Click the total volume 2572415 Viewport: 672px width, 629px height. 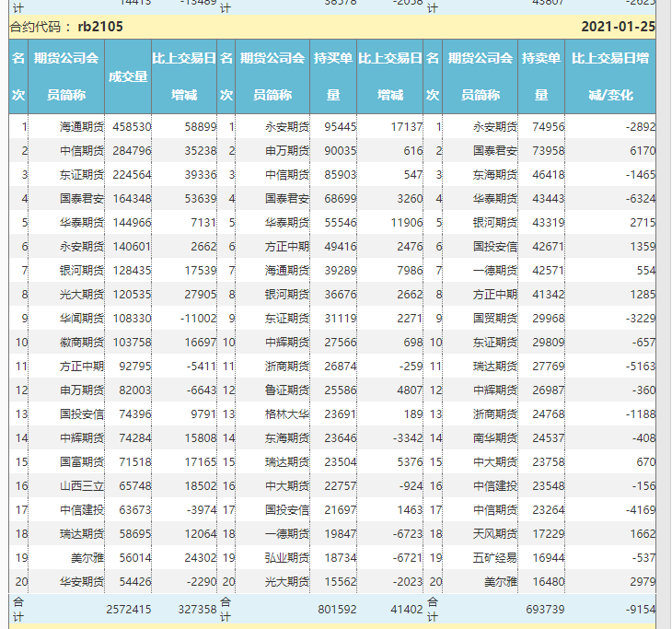pyautogui.click(x=129, y=610)
